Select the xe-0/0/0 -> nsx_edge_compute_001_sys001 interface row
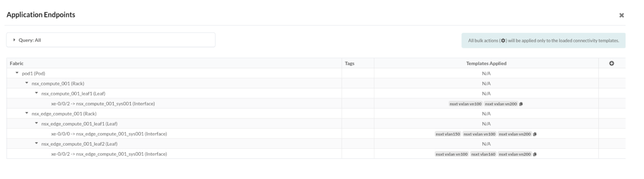The width and height of the screenshot is (644, 179). click(109, 134)
